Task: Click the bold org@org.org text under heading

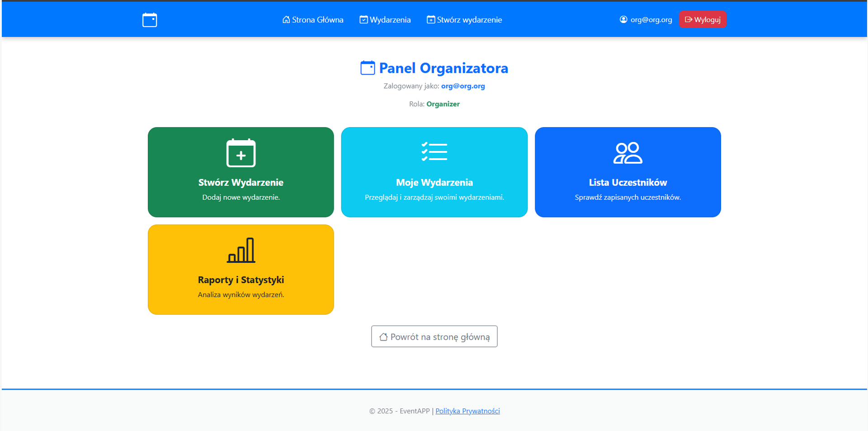Action: click(463, 86)
